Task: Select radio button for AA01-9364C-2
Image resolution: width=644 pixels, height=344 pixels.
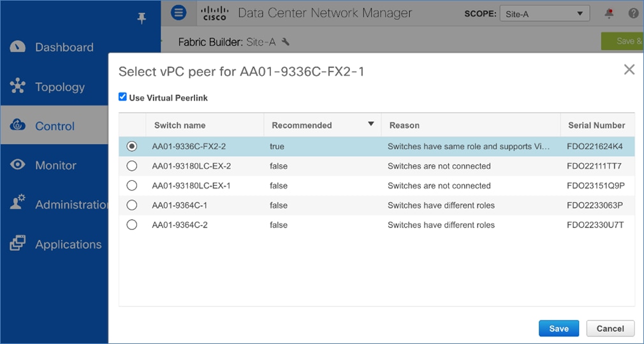Action: 132,224
